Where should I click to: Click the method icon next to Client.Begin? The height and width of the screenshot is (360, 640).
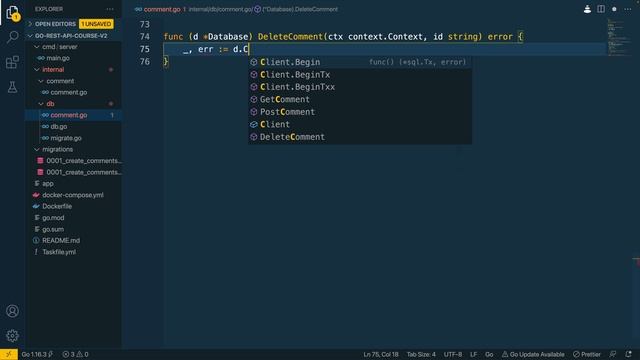253,62
